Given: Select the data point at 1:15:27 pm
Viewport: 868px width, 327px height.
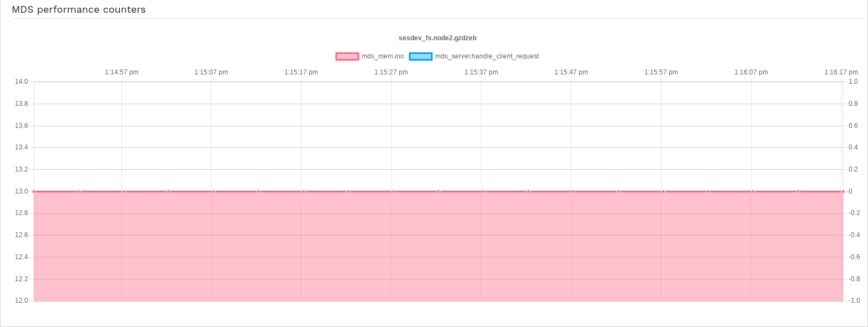Looking at the screenshot, I should (x=394, y=191).
